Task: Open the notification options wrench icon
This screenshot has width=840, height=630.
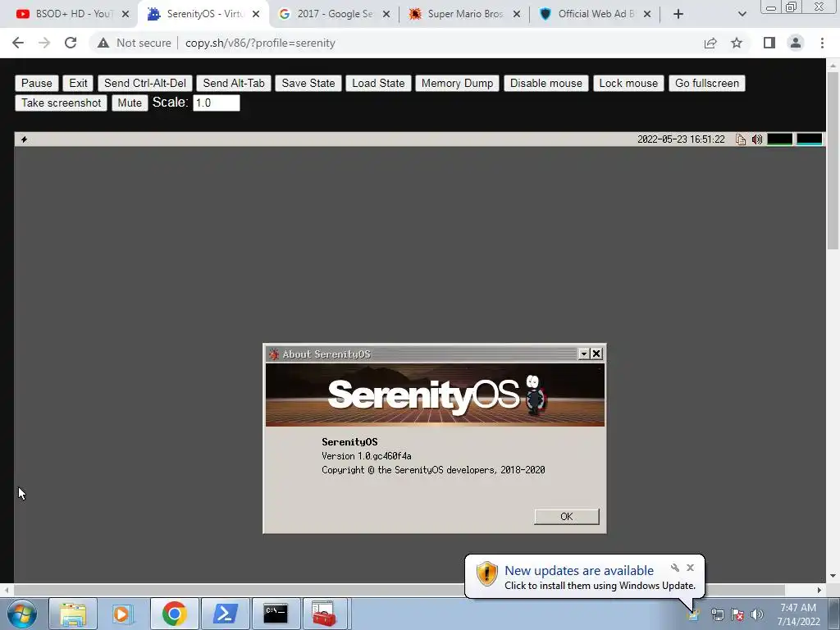Action: click(x=675, y=568)
